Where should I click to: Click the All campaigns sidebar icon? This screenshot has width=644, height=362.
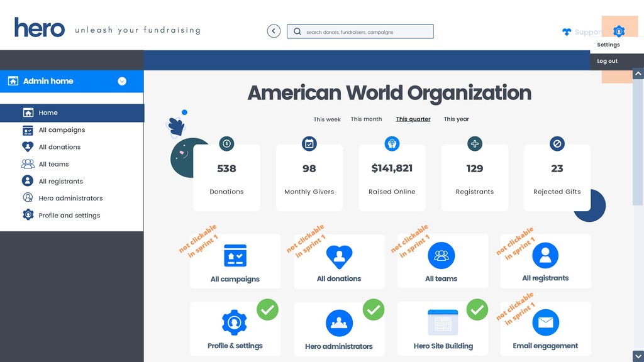pyautogui.click(x=28, y=130)
